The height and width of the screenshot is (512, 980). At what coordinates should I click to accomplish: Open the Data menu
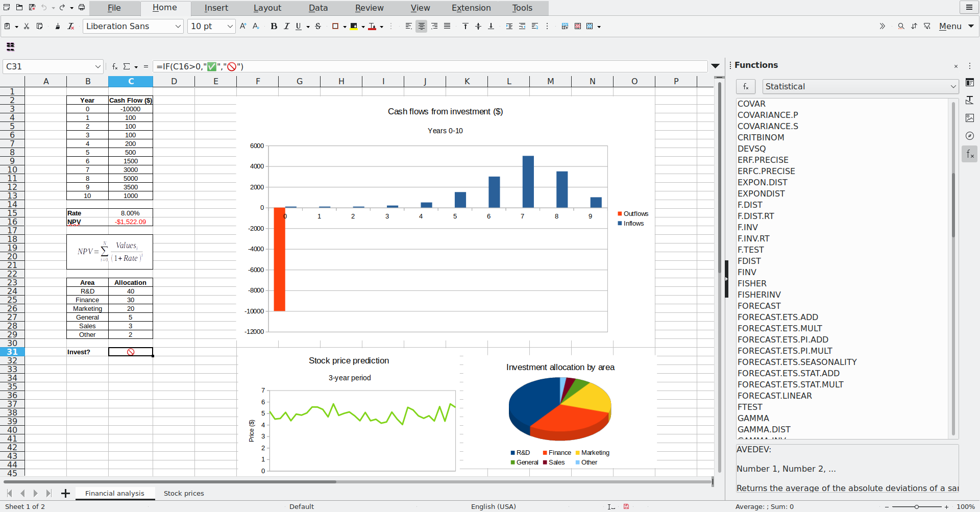pyautogui.click(x=317, y=8)
